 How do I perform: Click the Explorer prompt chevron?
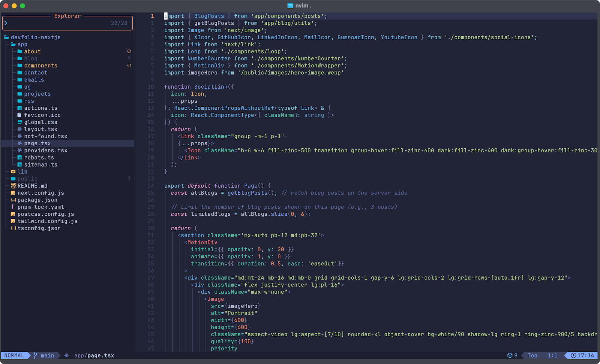click(6, 23)
